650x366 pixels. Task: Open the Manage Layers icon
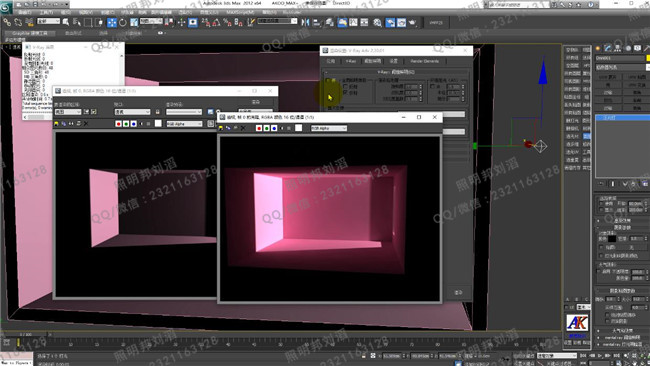329,22
